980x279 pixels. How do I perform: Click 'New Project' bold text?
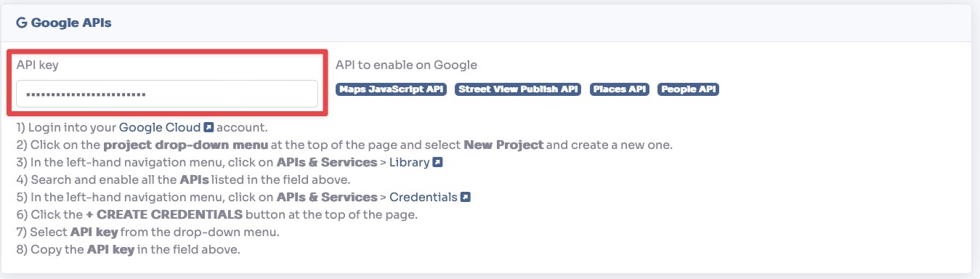pos(503,145)
